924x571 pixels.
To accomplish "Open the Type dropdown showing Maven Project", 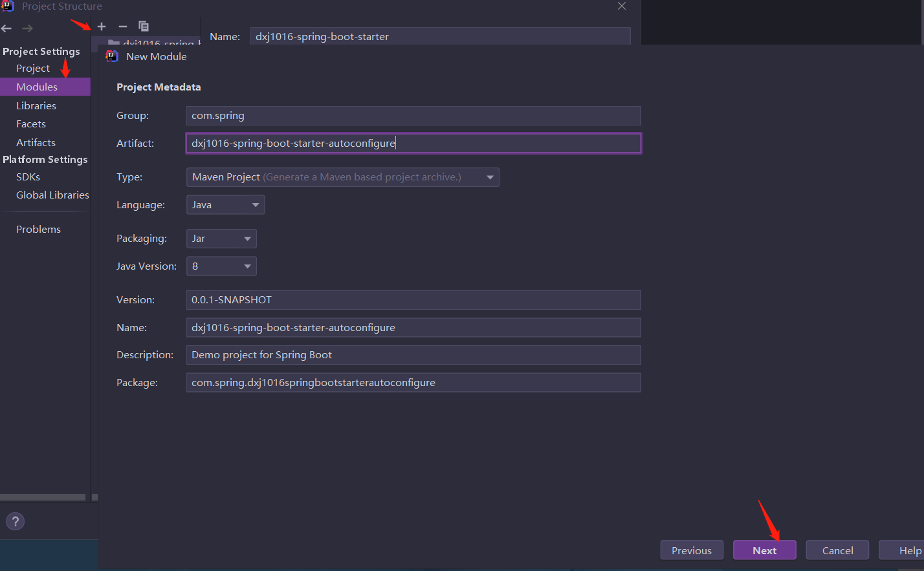I will (342, 177).
